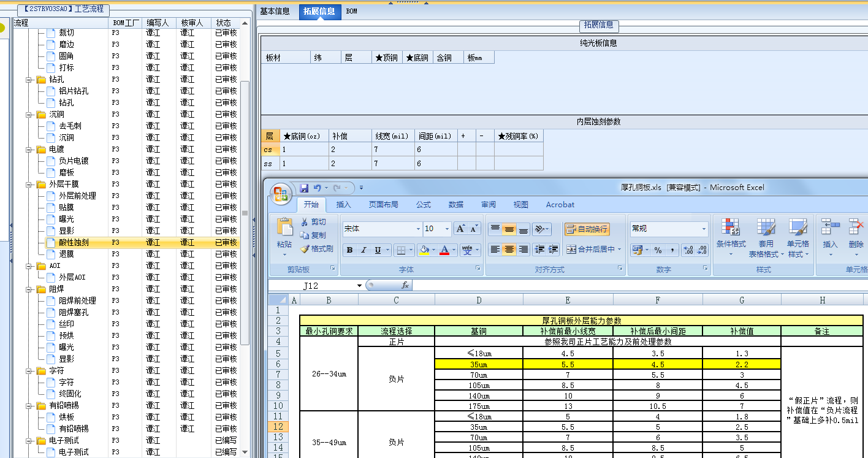Toggle underline formatting in Excel

[x=378, y=250]
